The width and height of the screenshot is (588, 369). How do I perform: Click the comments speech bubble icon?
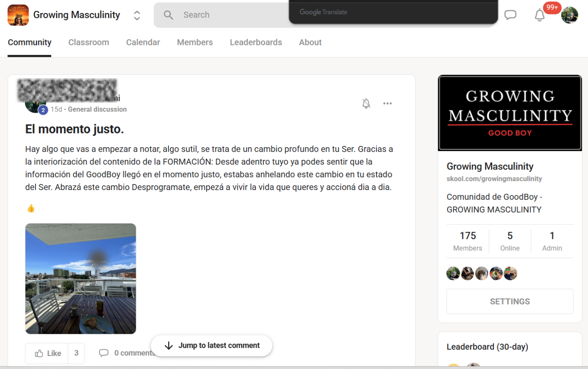104,353
